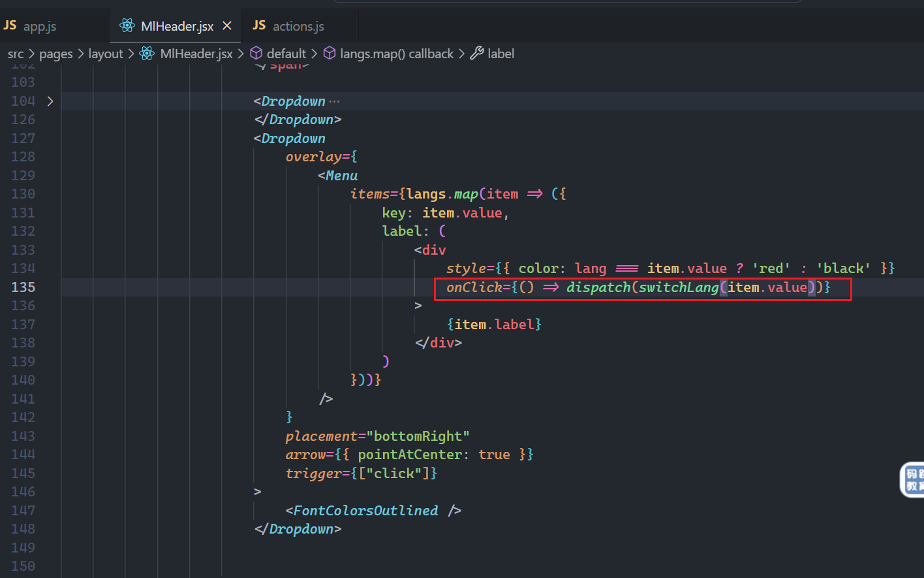Click the React icon on MlHeader.jsx tab
This screenshot has height=578, width=924.
coord(127,26)
